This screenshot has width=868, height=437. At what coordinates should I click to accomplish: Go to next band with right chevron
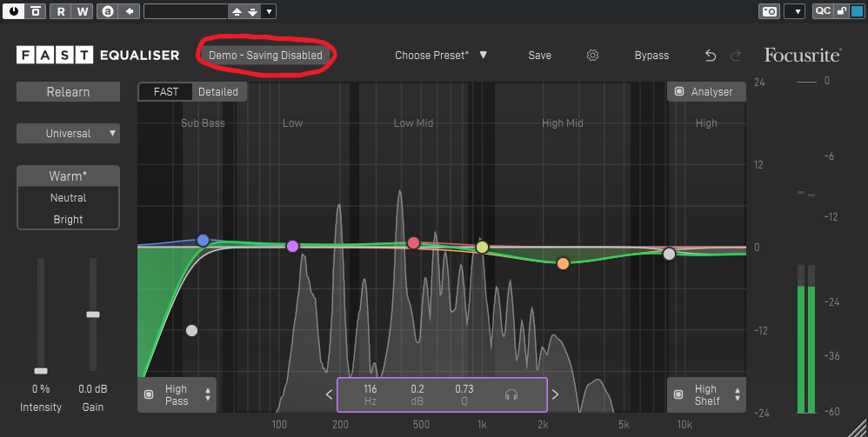(x=555, y=394)
